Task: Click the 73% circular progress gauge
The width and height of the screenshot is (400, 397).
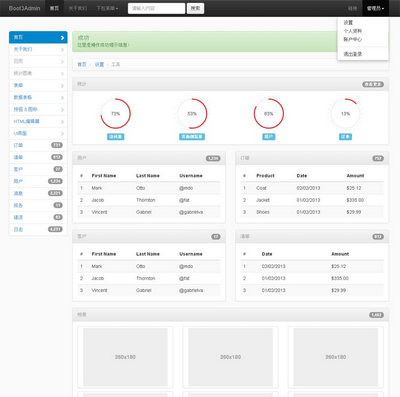Action: pos(115,114)
